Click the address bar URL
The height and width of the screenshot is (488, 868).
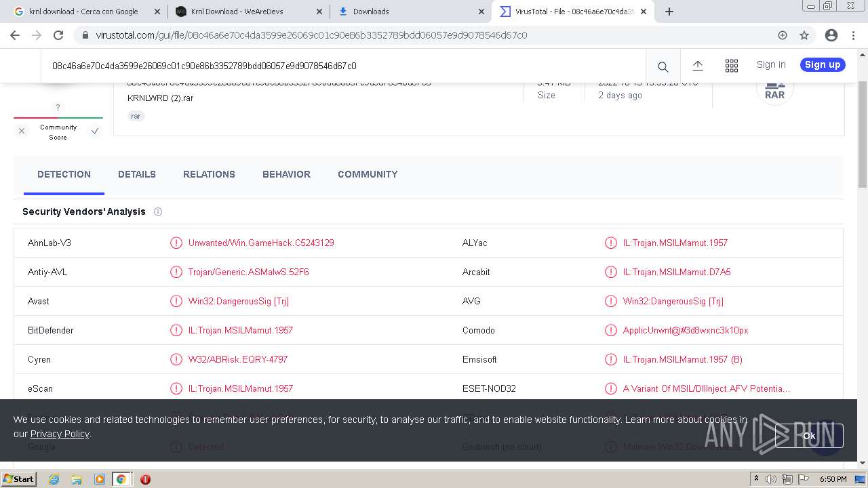(x=311, y=35)
